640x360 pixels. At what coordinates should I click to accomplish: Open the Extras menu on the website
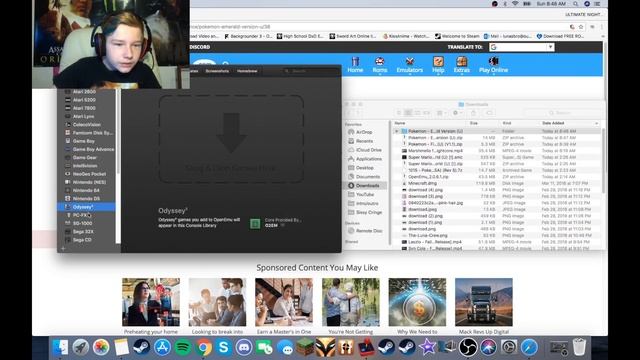click(x=462, y=65)
